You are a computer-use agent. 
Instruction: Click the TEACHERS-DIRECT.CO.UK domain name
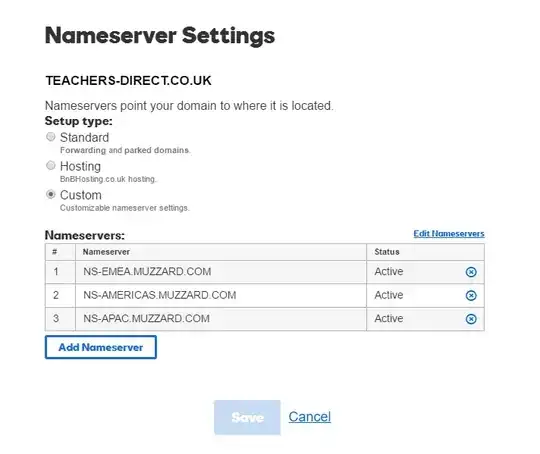coord(128,81)
